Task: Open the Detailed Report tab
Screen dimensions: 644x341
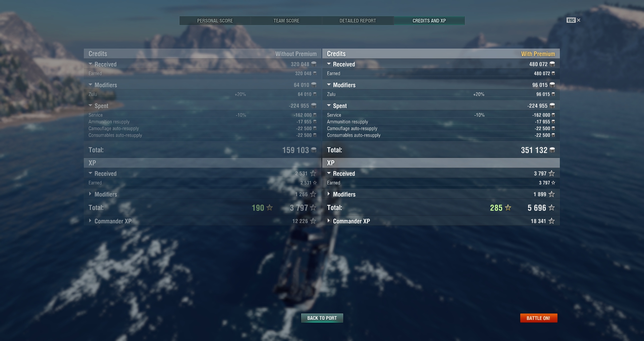Action: click(x=358, y=20)
